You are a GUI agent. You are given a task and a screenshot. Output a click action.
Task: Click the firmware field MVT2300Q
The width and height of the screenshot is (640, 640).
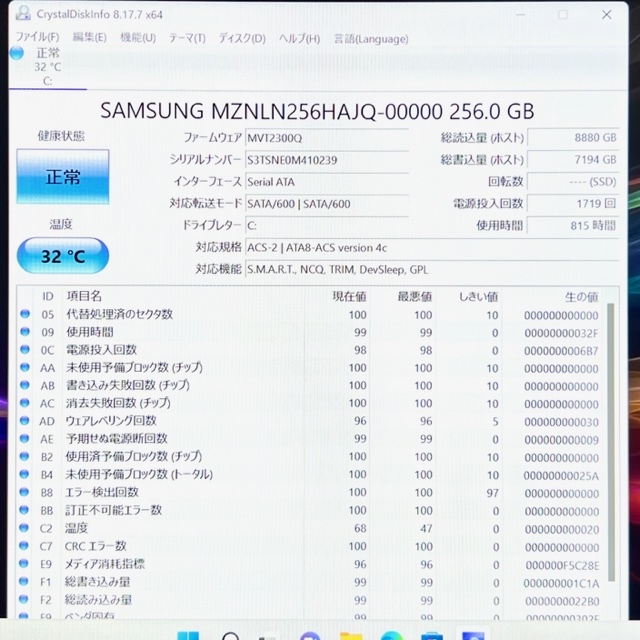tap(327, 138)
